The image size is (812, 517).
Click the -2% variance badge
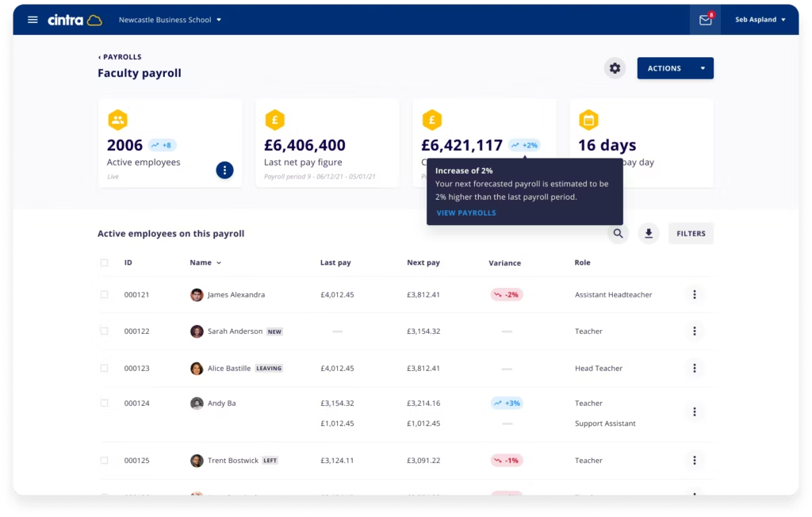507,295
